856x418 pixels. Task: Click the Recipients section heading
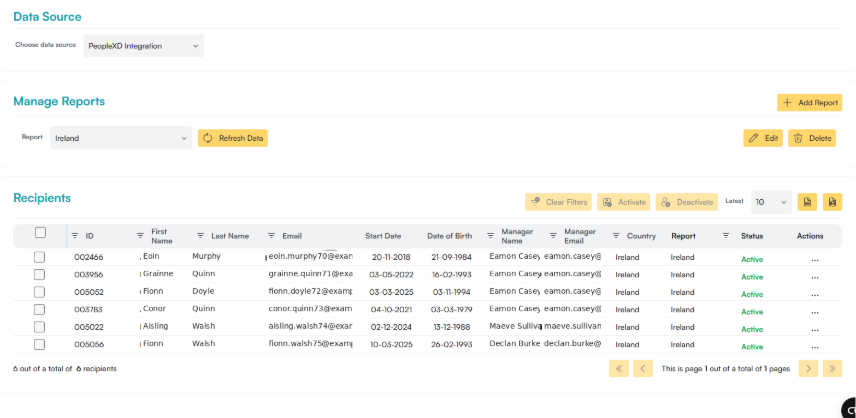pos(42,198)
